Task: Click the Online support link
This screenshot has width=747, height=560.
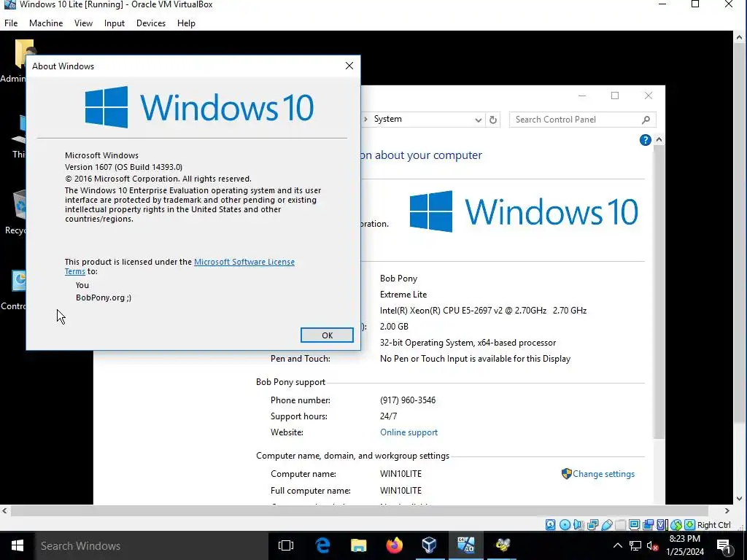Action: coord(409,432)
